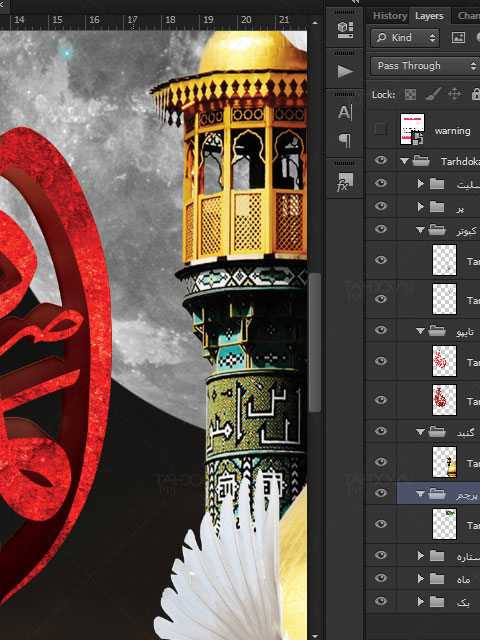The width and height of the screenshot is (480, 640).
Task: Open the 3D panel cube icon
Action: pyautogui.click(x=345, y=30)
